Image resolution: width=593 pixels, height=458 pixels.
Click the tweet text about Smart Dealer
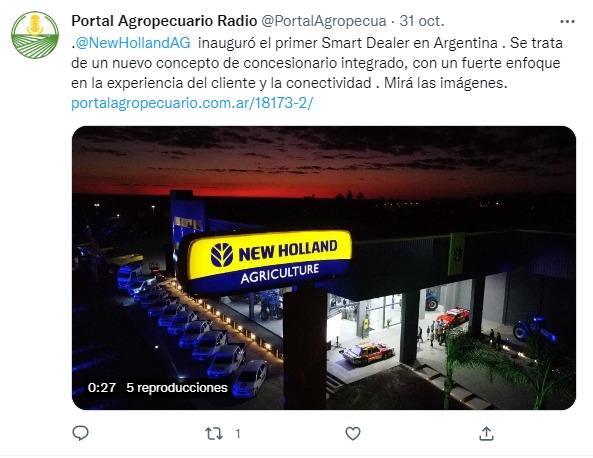pyautogui.click(x=317, y=63)
